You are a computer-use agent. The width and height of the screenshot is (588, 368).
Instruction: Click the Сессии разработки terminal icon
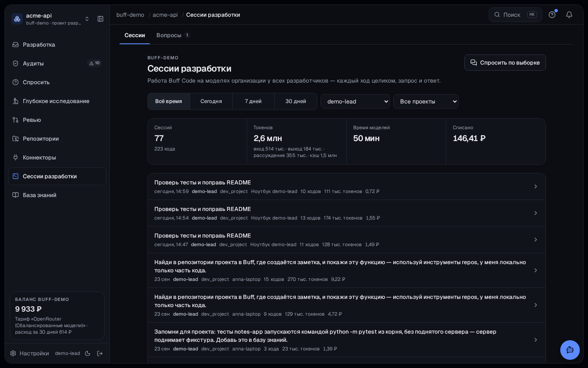click(x=16, y=176)
